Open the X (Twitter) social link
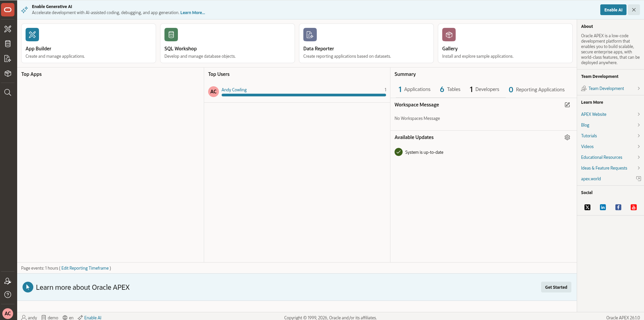644x320 pixels. pyautogui.click(x=588, y=207)
